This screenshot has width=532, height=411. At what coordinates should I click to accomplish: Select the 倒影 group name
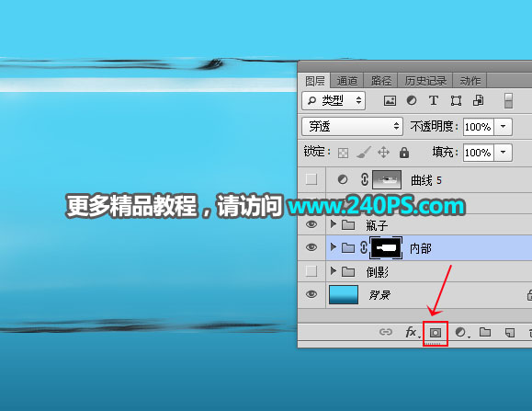(x=377, y=272)
